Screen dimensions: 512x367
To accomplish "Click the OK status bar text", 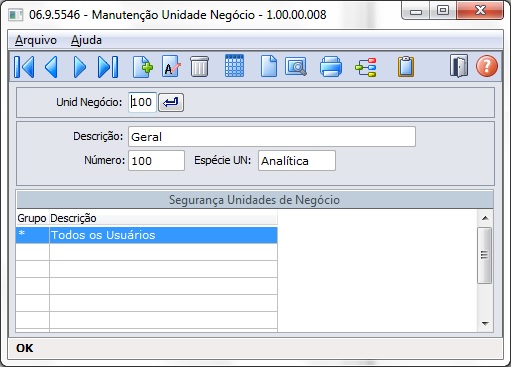I will coord(25,348).
